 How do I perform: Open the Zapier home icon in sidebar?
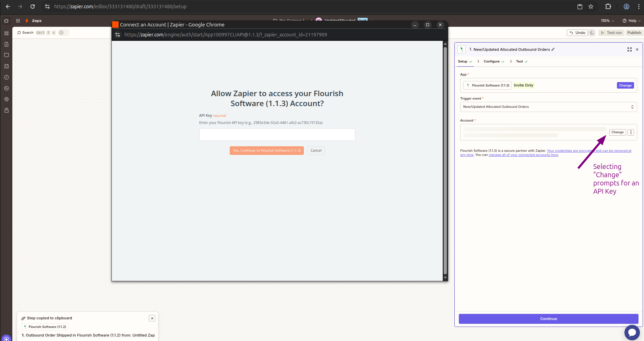click(x=6, y=21)
